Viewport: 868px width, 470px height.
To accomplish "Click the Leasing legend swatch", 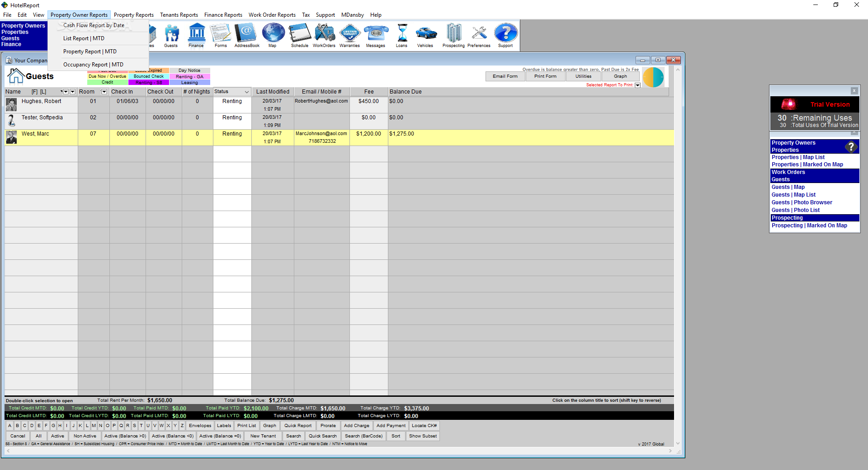I will coord(190,83).
